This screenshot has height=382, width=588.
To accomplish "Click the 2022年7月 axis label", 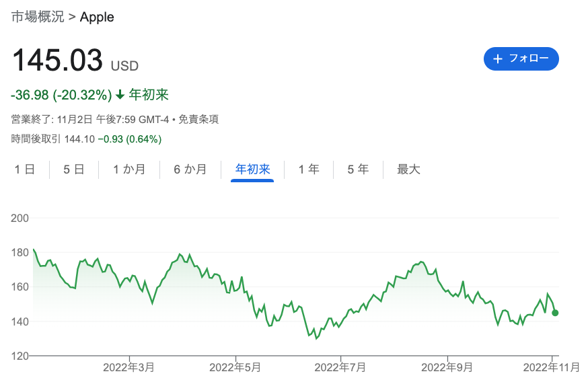I will click(x=340, y=367).
